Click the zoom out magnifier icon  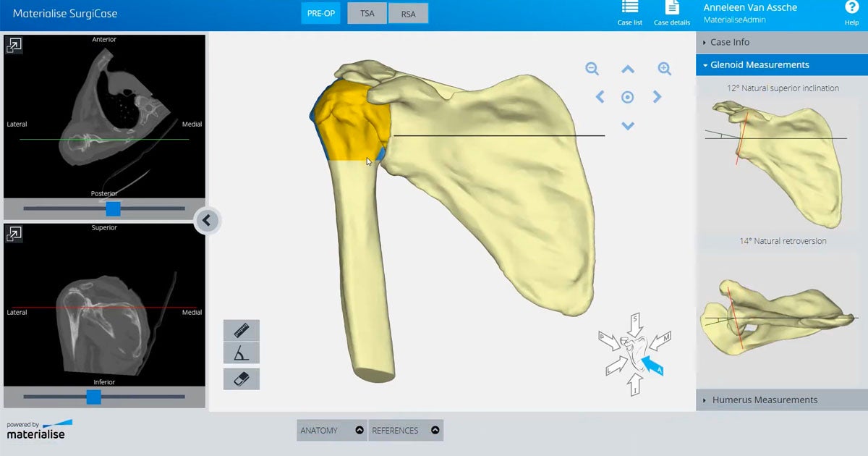click(592, 69)
